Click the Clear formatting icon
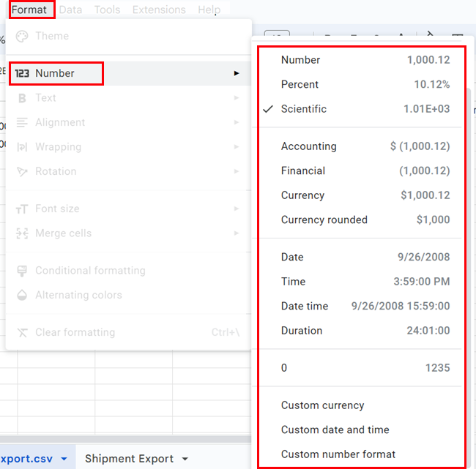The image size is (476, 469). pyautogui.click(x=22, y=332)
